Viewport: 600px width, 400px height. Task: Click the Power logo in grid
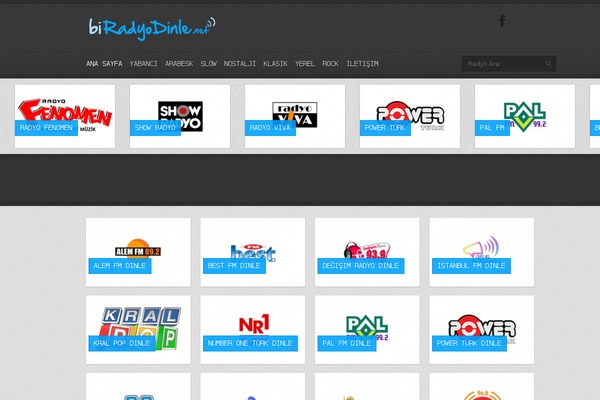(x=482, y=328)
